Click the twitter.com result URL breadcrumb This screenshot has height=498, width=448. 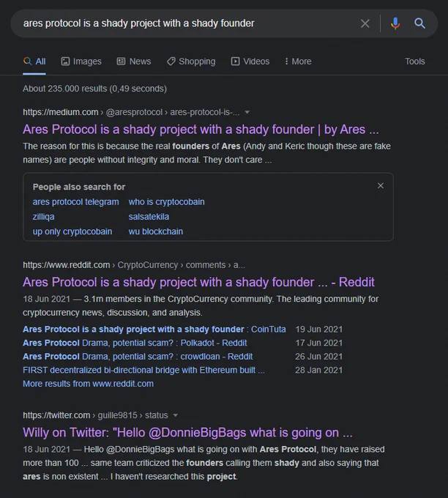click(95, 415)
